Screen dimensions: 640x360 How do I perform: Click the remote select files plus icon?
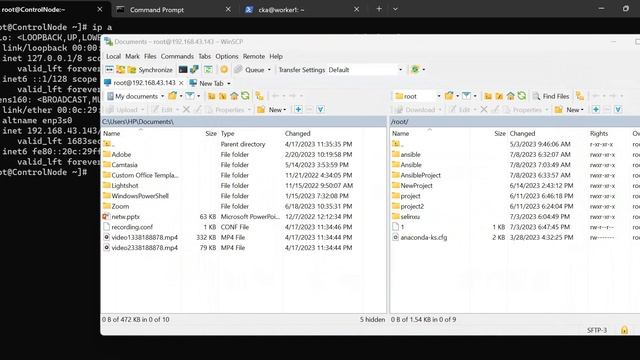click(596, 109)
